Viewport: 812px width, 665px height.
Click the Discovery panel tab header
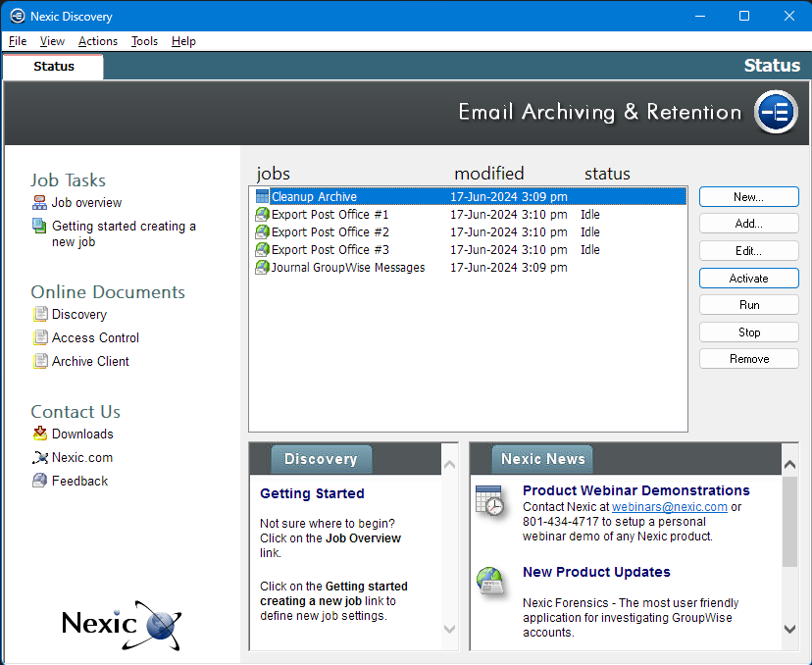pyautogui.click(x=321, y=459)
